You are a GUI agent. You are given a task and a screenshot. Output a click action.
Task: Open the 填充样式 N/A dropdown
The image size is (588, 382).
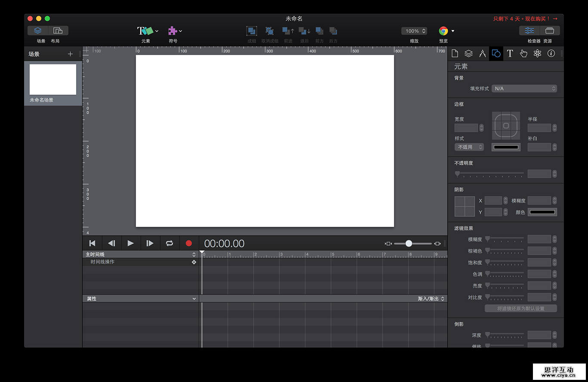coord(524,89)
